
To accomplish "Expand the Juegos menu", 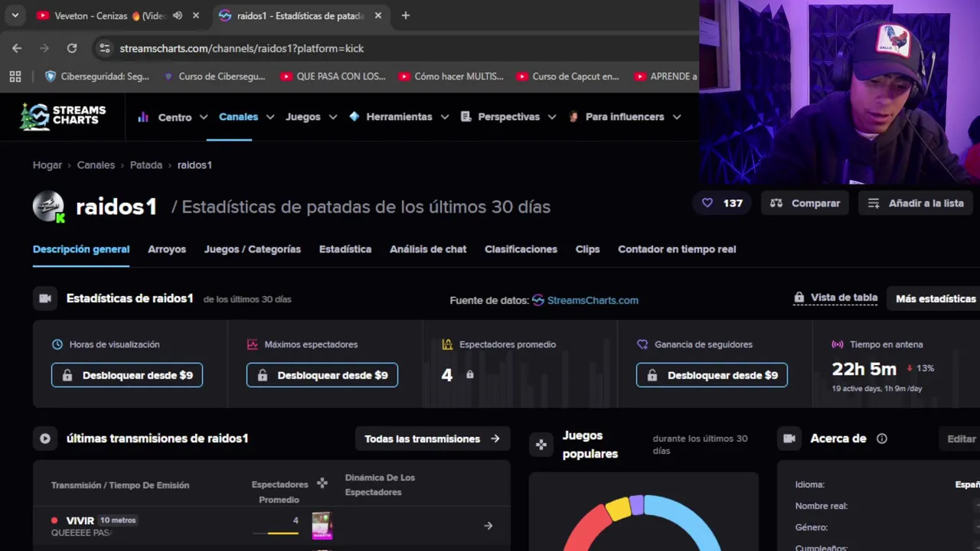I will (x=311, y=116).
